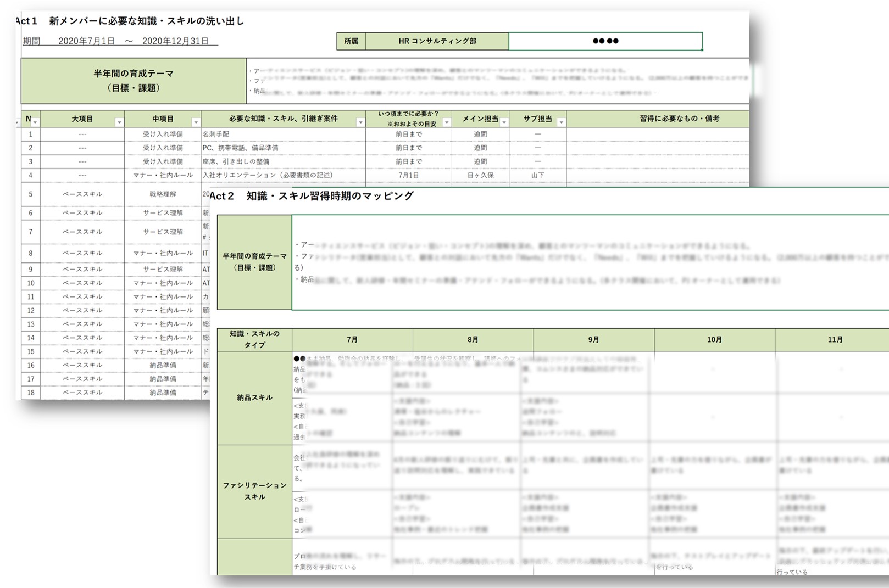This screenshot has width=889, height=588.
Task: Open the N column filter dropdown
Action: [x=35, y=122]
